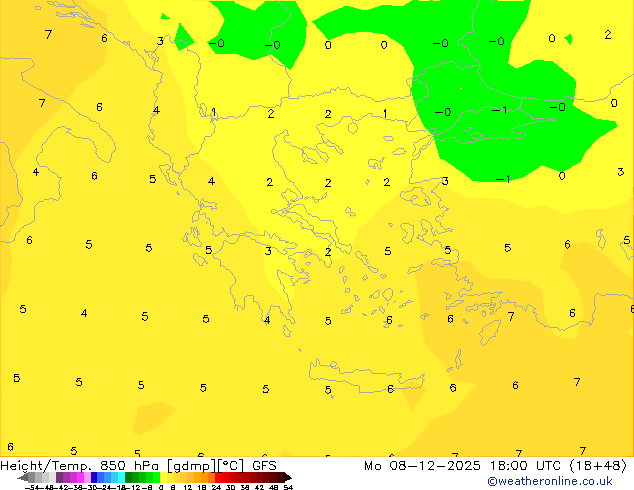
Task: Click the "[°C]" unit label
Action: (x=231, y=466)
